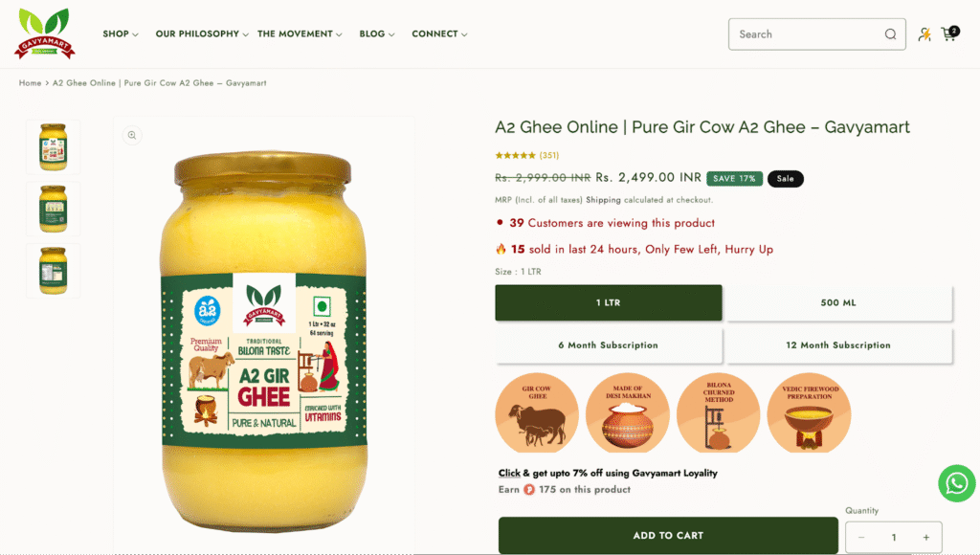Click the Bilona Churned Method badge
Image resolution: width=980 pixels, height=555 pixels.
click(x=718, y=412)
